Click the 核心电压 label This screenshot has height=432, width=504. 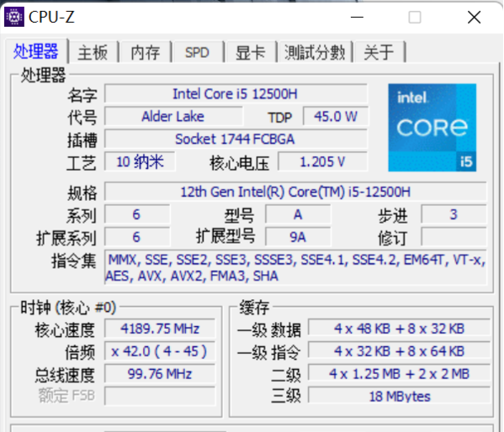click(x=240, y=163)
